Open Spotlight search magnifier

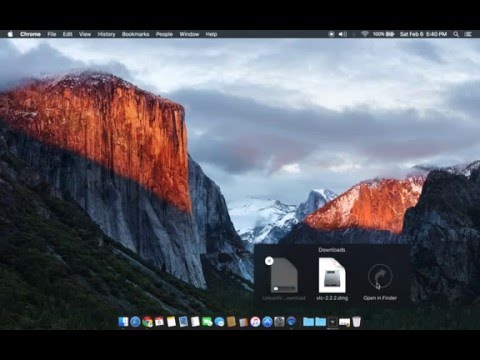coord(456,34)
